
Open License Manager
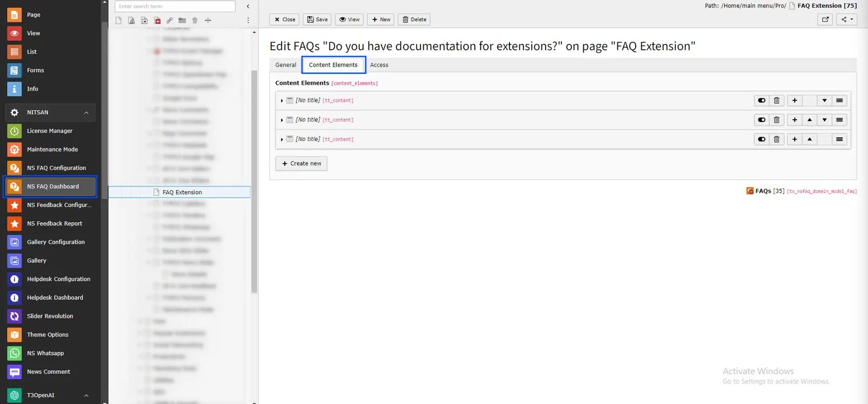click(x=50, y=131)
